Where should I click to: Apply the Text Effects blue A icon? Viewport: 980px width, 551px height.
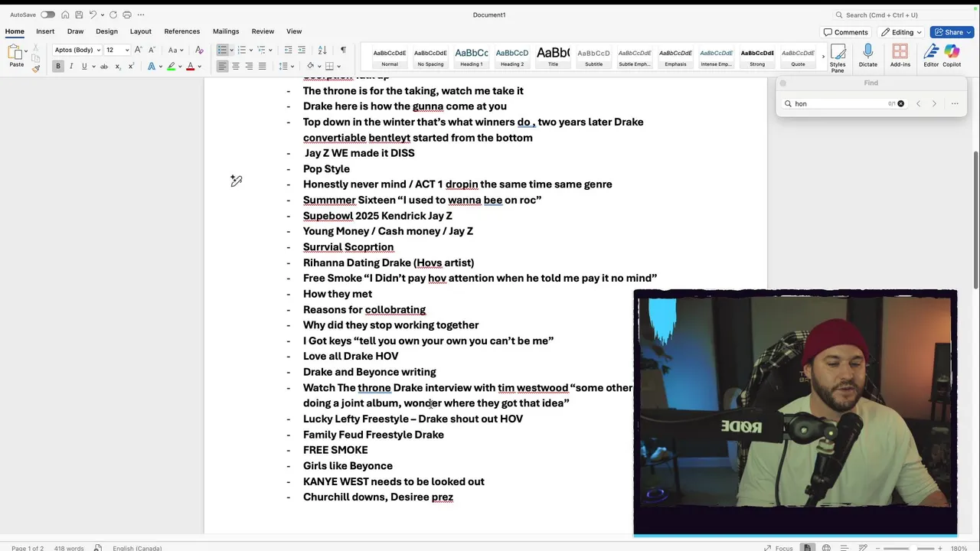(151, 67)
